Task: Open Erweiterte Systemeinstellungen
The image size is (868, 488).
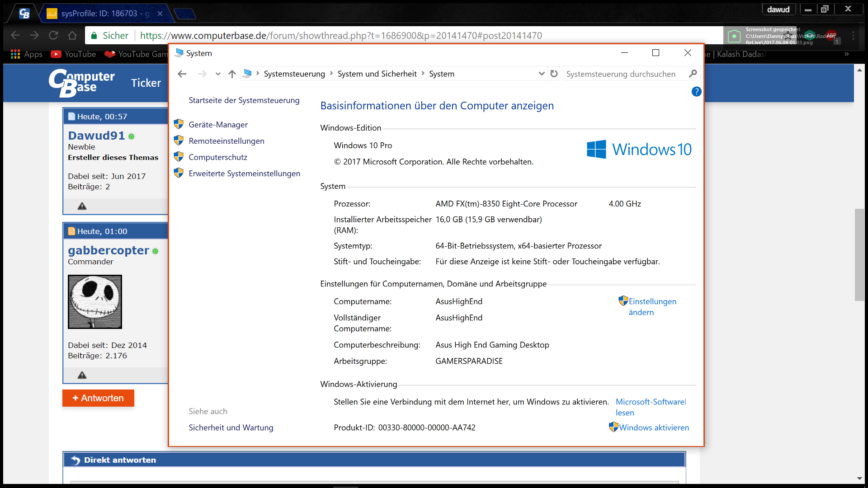Action: coord(244,174)
